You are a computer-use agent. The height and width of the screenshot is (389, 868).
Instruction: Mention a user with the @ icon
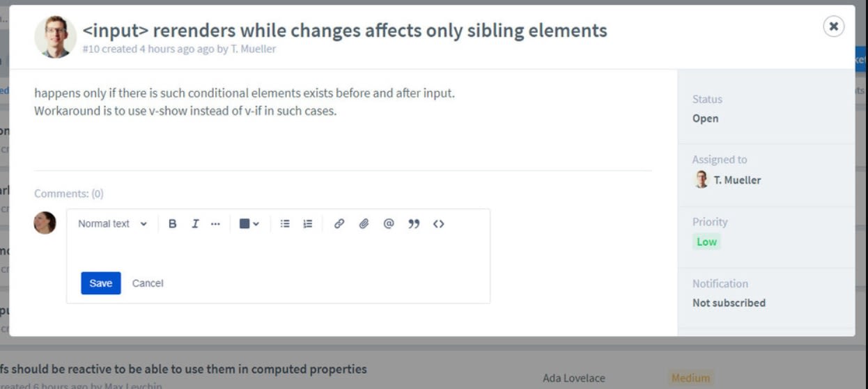click(x=389, y=224)
